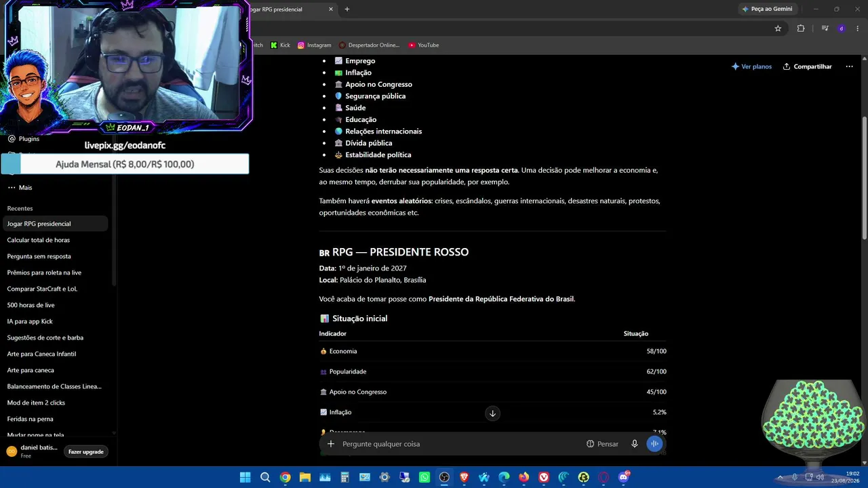Open the Calculator taskbar icon
Screen dimensions: 868x488
(344, 477)
